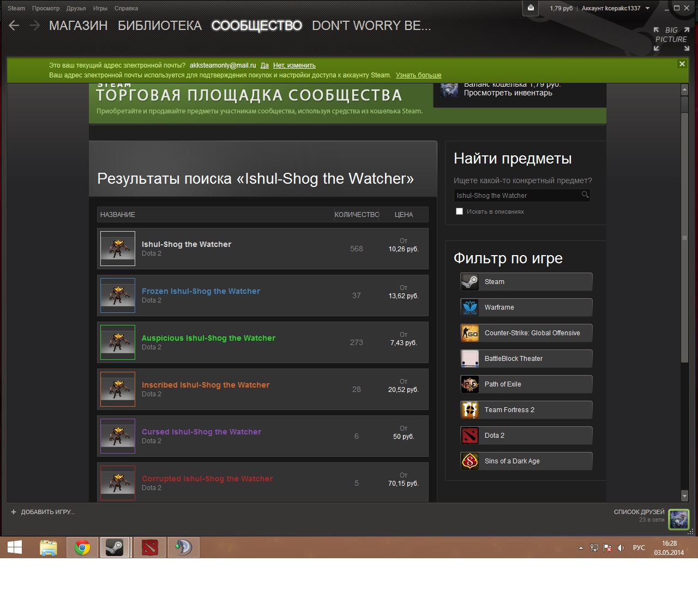Click the page scrollbar up arrow
Viewport: 698px width, 616px height.
coord(685,89)
